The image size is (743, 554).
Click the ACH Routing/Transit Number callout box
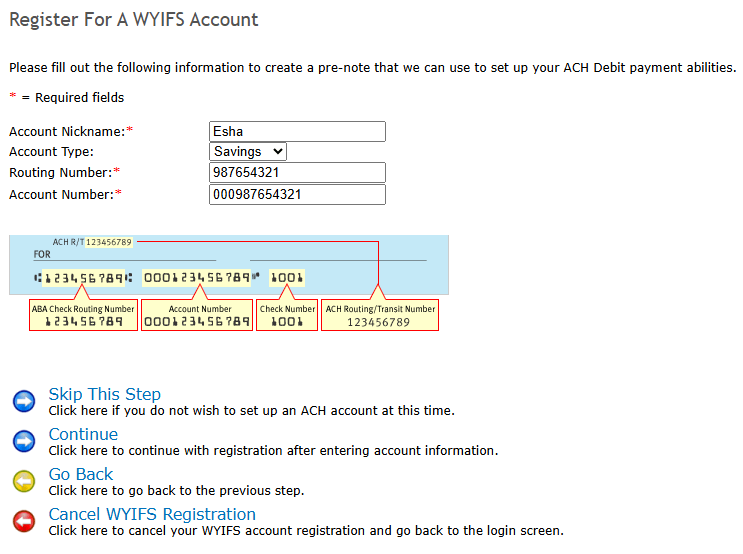380,315
